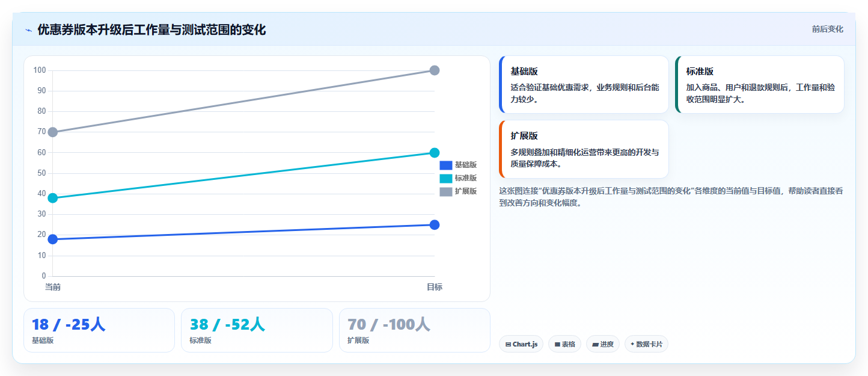Viewport: 868px width, 376px height.
Task: Select the Chart.js tag
Action: tap(521, 344)
